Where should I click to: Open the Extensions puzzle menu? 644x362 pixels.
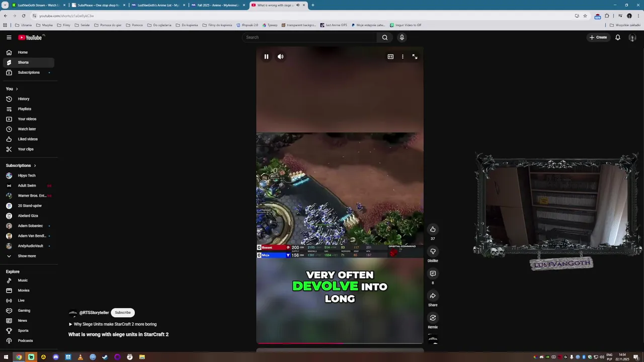tap(607, 16)
